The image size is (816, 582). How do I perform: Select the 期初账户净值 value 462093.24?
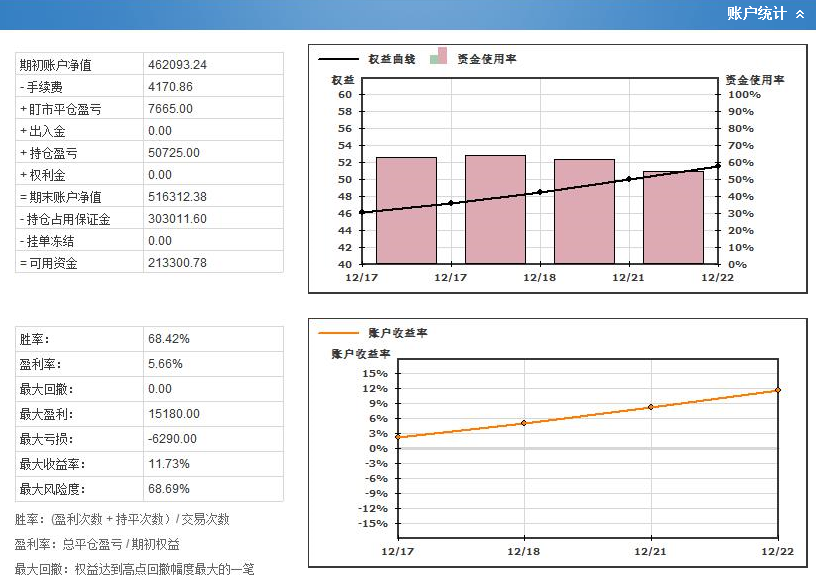pyautogui.click(x=177, y=65)
